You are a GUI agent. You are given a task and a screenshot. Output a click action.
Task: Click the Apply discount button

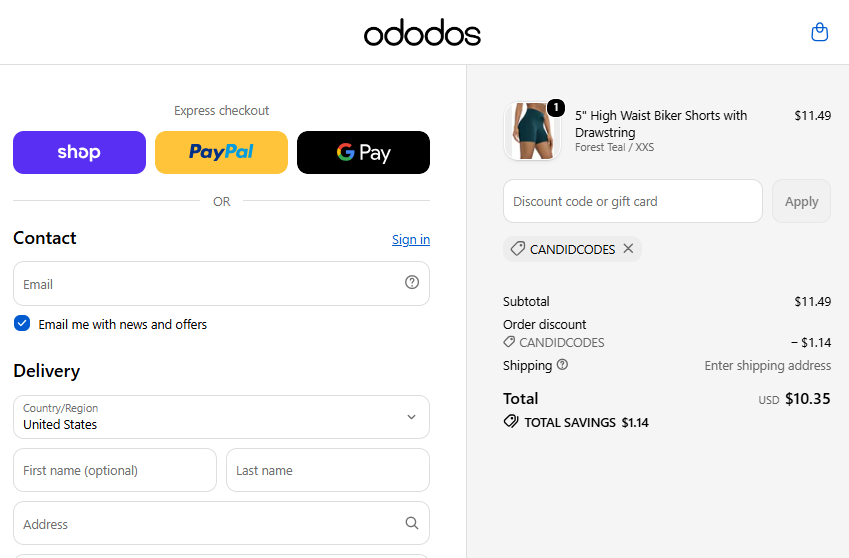point(801,201)
